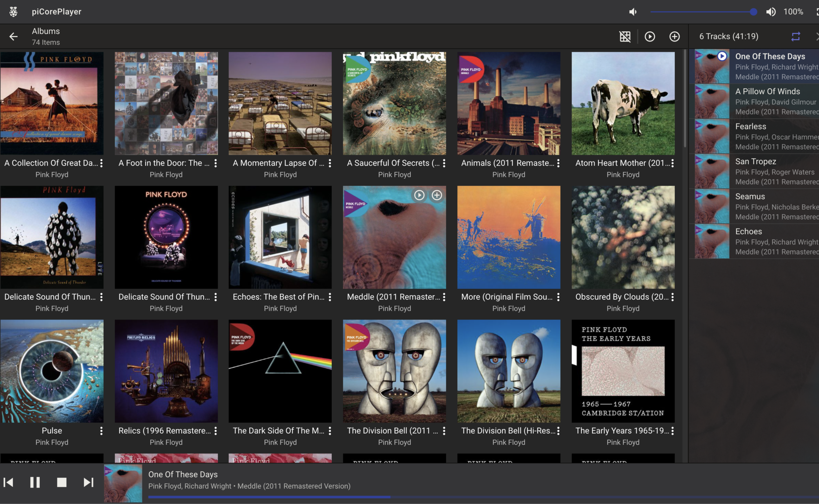Open three-dot menu for The Division Bell (Hi-Res)

click(558, 431)
